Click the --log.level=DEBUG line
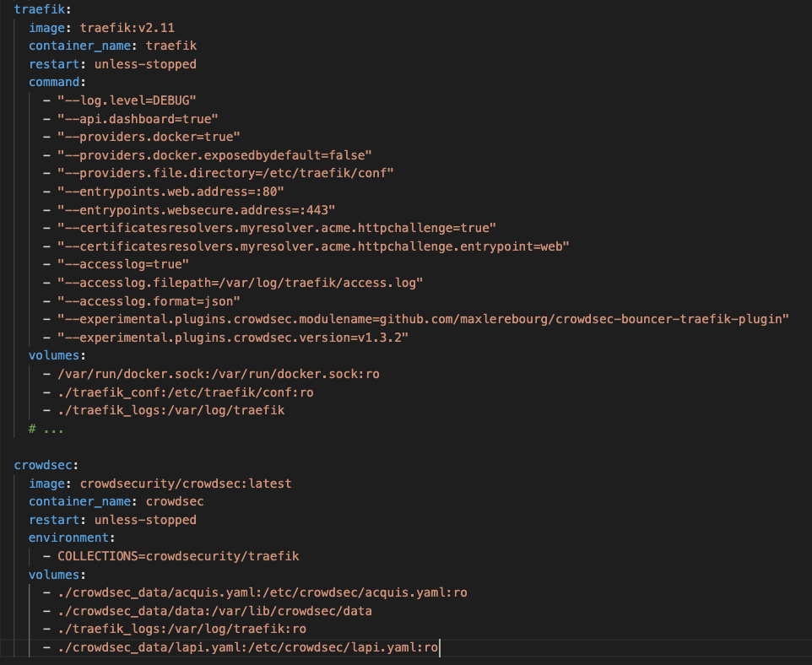 point(120,100)
